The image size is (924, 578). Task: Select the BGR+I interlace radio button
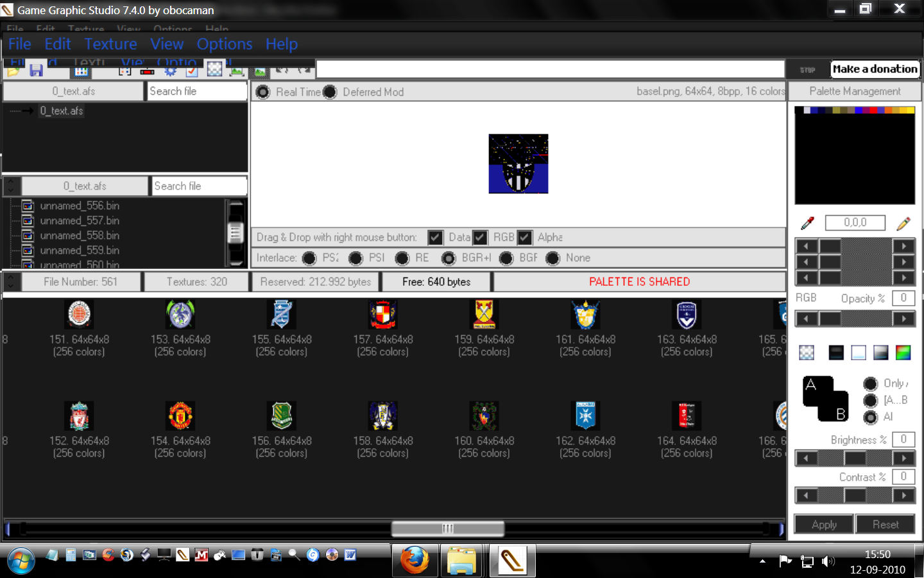click(x=449, y=258)
